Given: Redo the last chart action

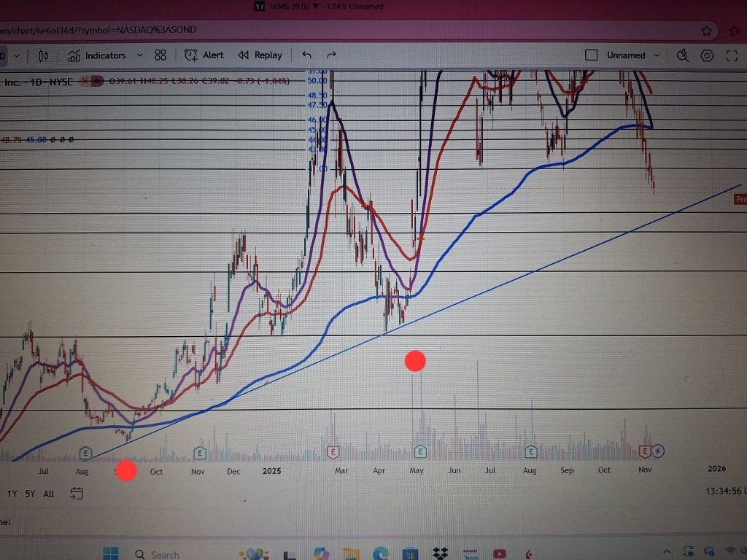Looking at the screenshot, I should (x=331, y=55).
